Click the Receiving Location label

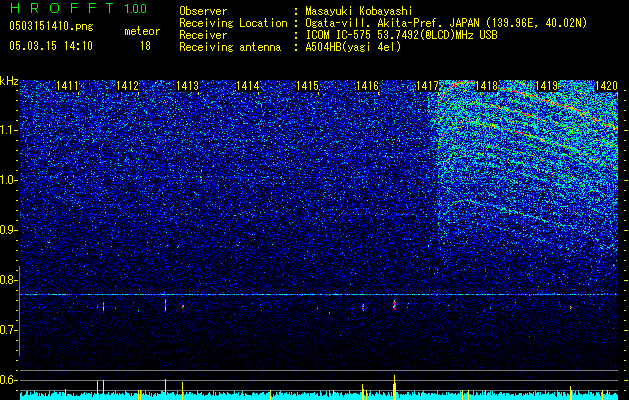233,23
